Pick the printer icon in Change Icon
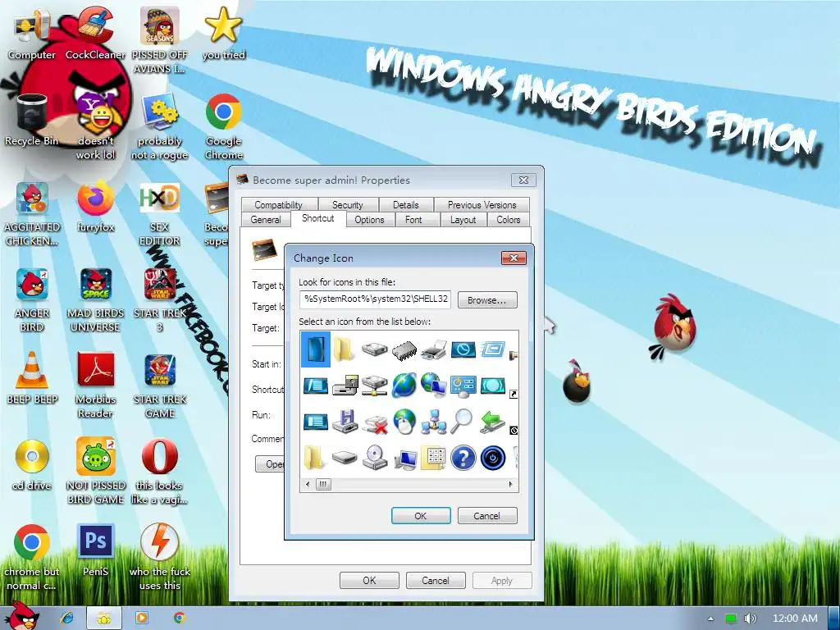840x630 pixels. pos(434,349)
